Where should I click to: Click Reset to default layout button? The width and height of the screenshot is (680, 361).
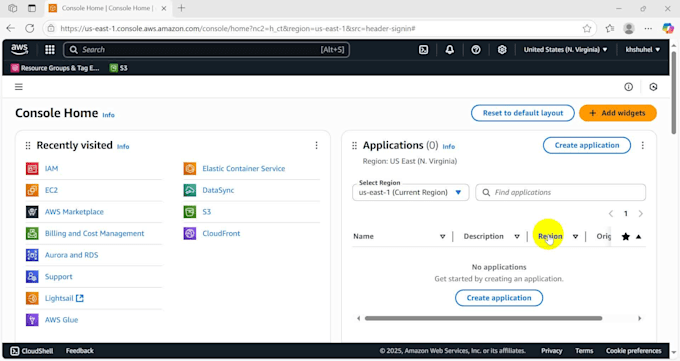[x=523, y=113]
